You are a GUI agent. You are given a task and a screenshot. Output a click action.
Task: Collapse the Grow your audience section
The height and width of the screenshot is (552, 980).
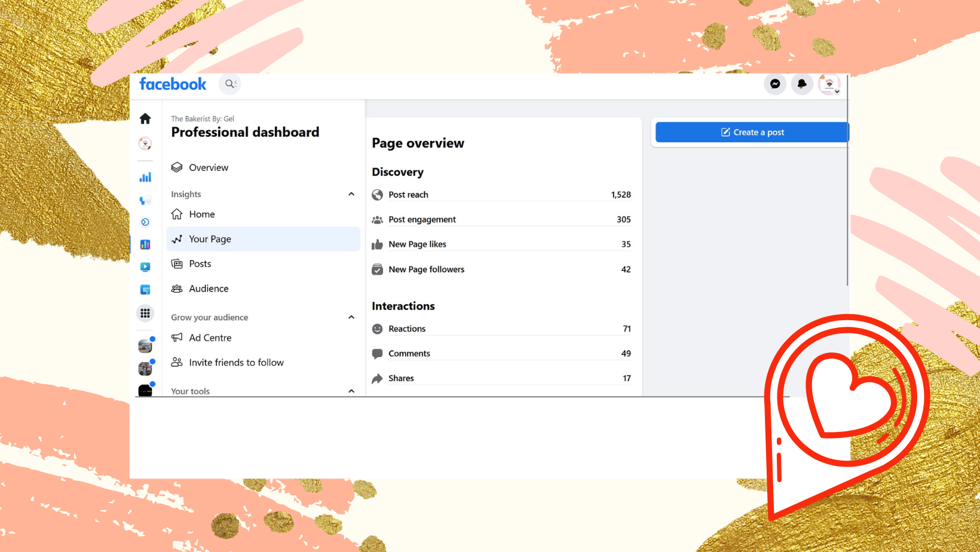(351, 317)
